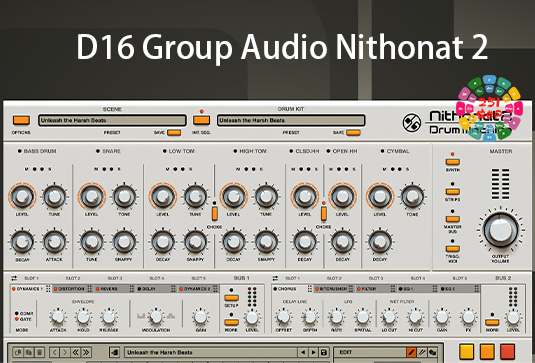This screenshot has width=535, height=363.
Task: Click the BITCRUSHER slot handle dots
Action: [351, 289]
